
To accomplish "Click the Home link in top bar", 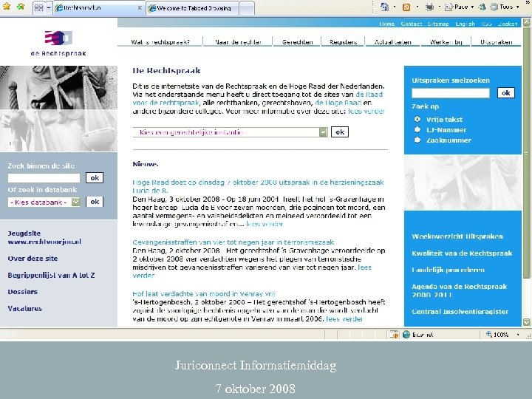I will pos(386,24).
